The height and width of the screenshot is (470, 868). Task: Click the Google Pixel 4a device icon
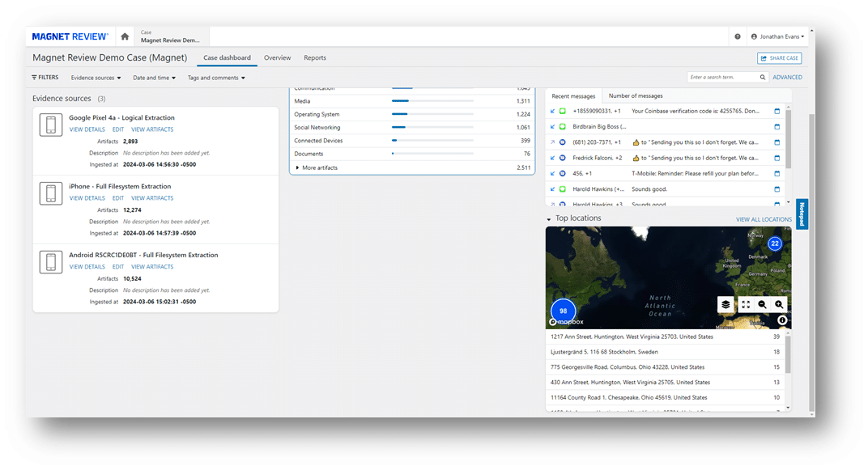pos(51,125)
